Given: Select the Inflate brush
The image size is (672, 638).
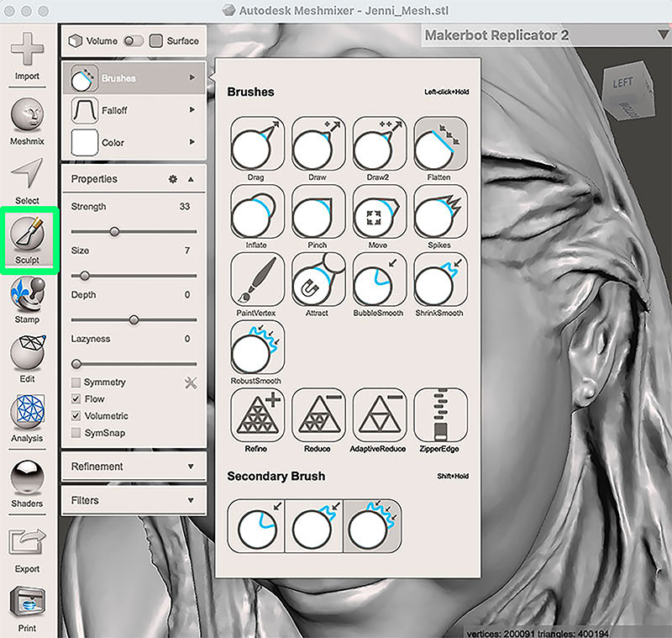Looking at the screenshot, I should (257, 211).
